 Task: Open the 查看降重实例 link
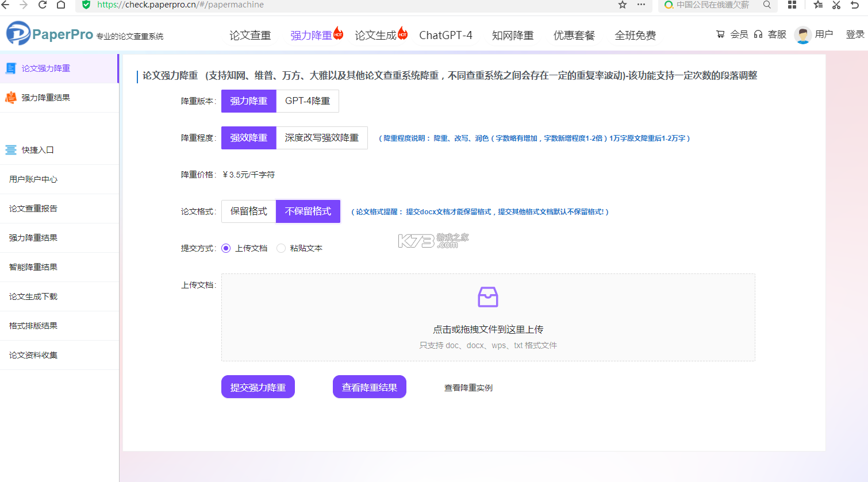coord(468,388)
